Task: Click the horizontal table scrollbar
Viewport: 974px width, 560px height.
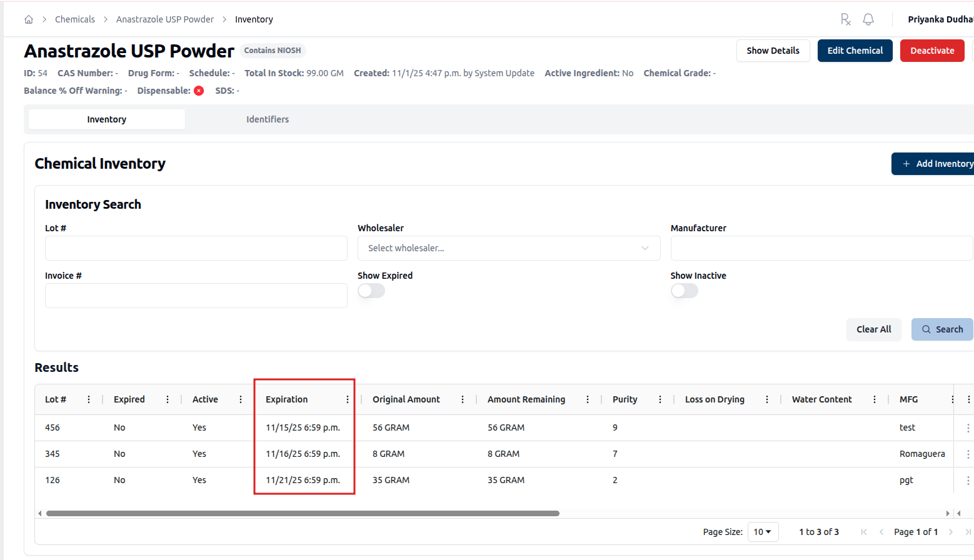Action: click(x=303, y=514)
